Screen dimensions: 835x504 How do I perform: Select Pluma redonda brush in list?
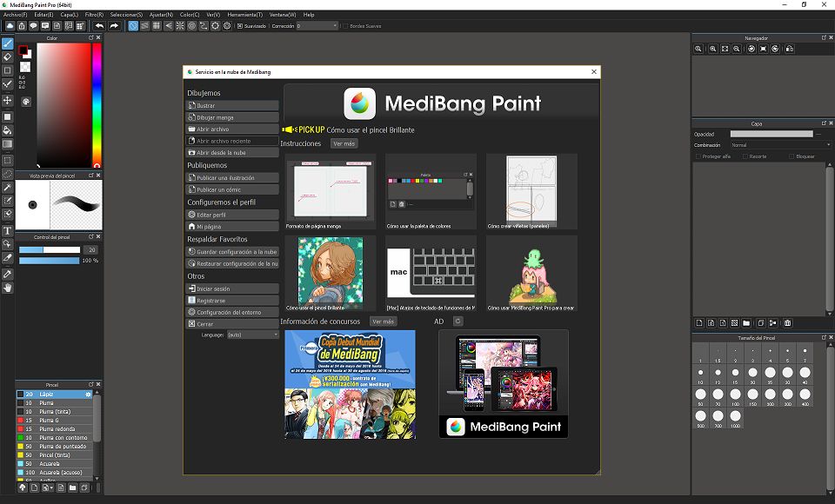tap(54, 429)
